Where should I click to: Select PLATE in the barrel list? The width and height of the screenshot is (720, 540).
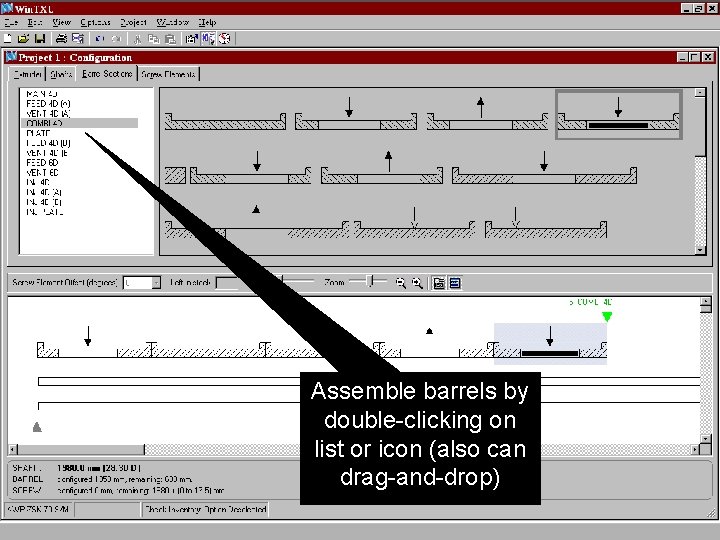pos(38,133)
